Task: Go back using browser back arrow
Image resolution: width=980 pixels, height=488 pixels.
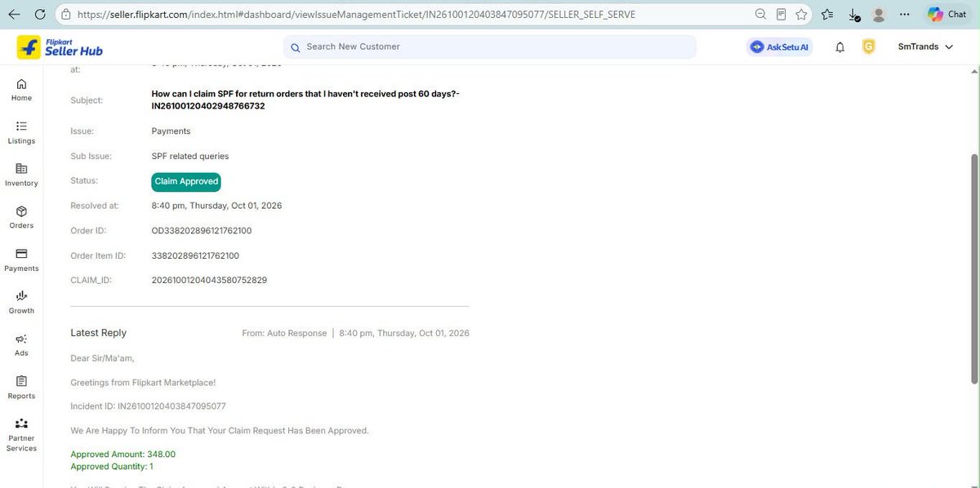Action: [14, 14]
